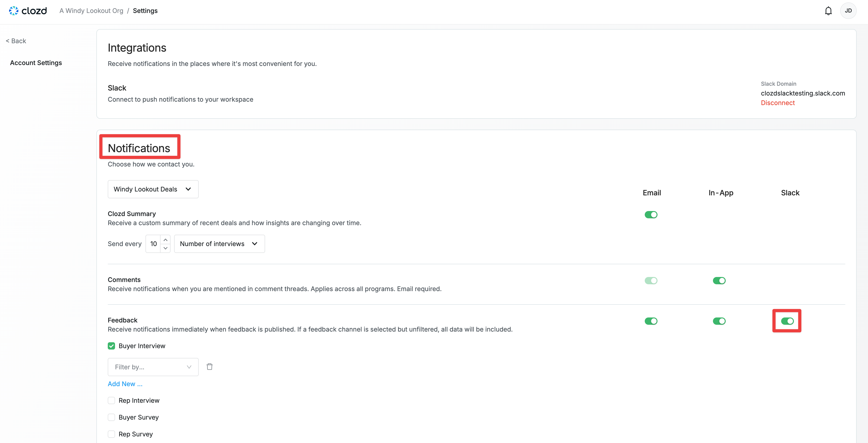Click the Clozd logo icon
This screenshot has width=868, height=443.
[13, 11]
